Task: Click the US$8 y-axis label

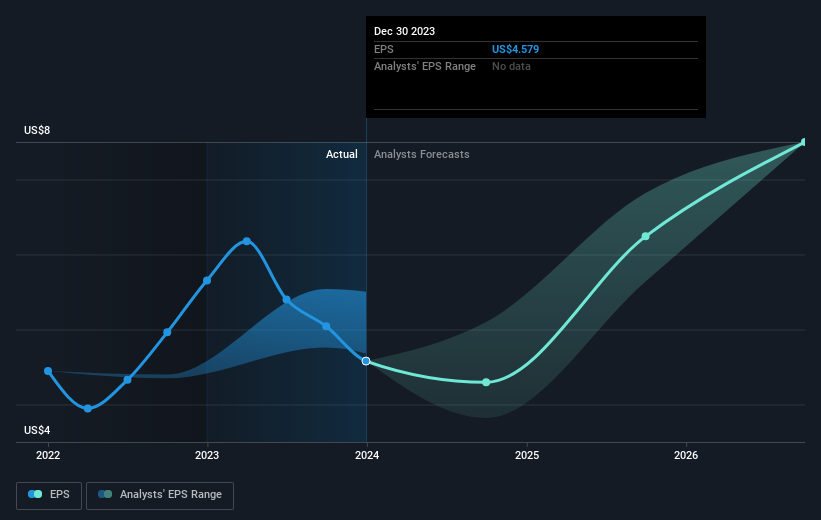Action: tap(37, 131)
